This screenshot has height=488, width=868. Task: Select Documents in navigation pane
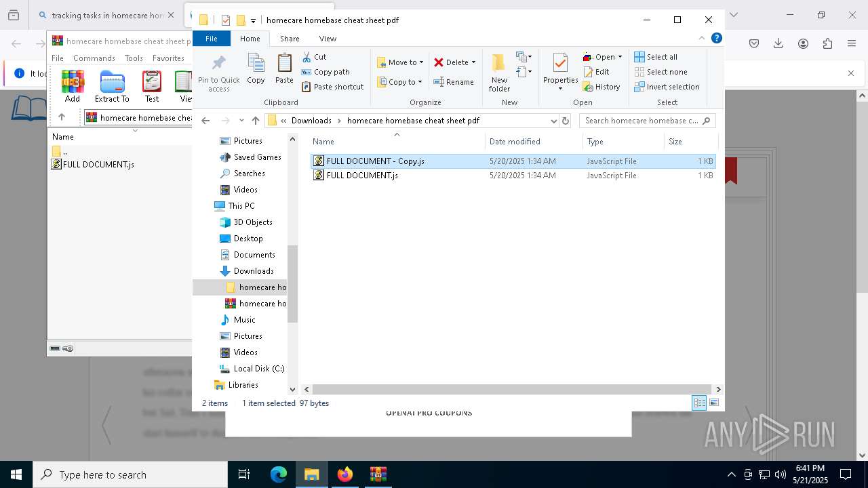pos(248,255)
